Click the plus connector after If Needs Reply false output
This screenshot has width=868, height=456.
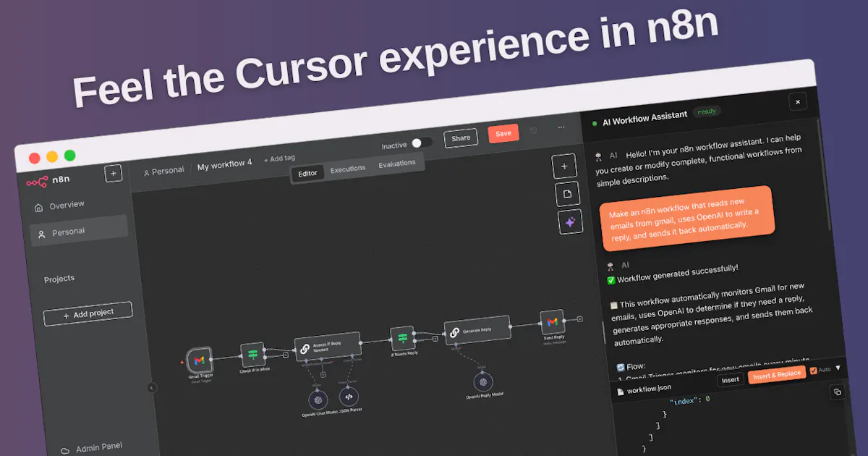pyautogui.click(x=435, y=338)
